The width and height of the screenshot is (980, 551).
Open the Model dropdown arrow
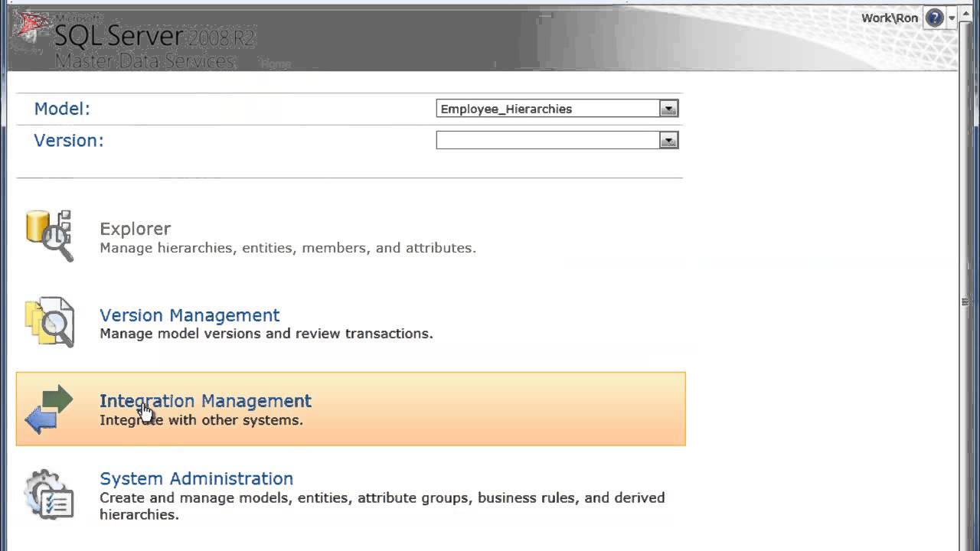click(668, 109)
